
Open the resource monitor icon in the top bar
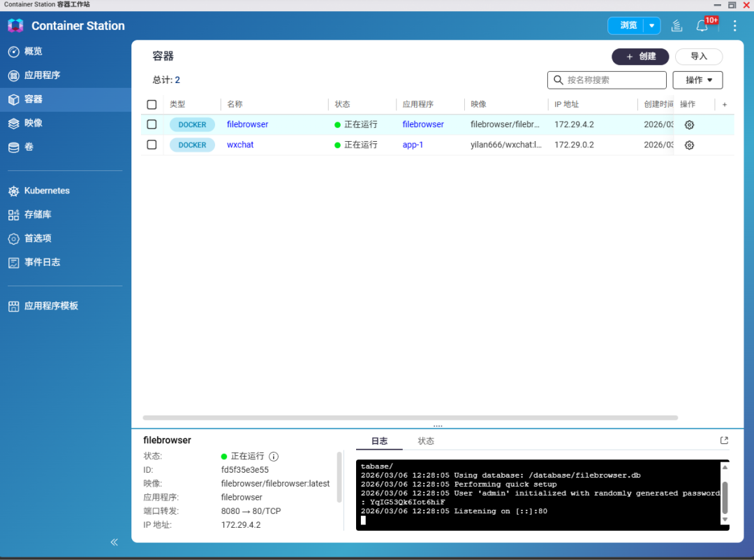pos(676,25)
